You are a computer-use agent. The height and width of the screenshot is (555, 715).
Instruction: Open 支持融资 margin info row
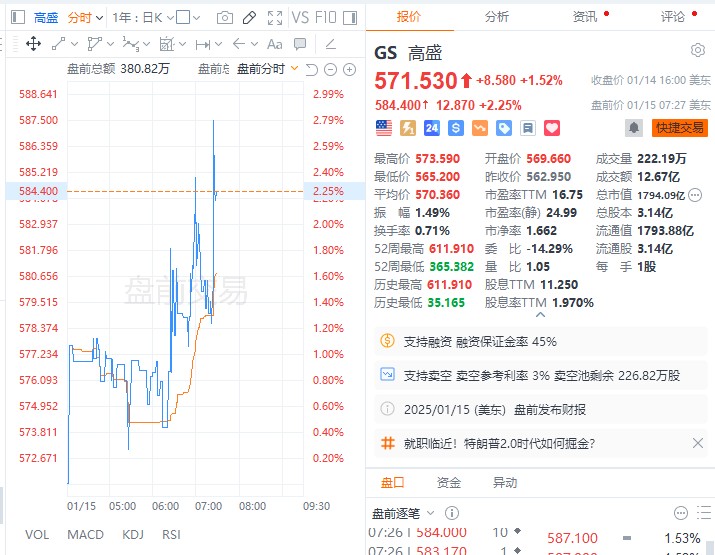[541, 342]
